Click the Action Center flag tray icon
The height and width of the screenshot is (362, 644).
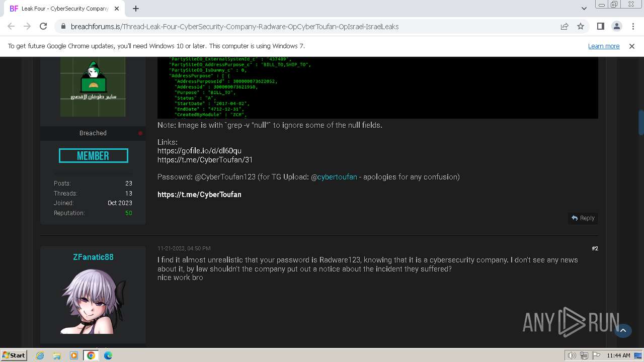point(596,355)
